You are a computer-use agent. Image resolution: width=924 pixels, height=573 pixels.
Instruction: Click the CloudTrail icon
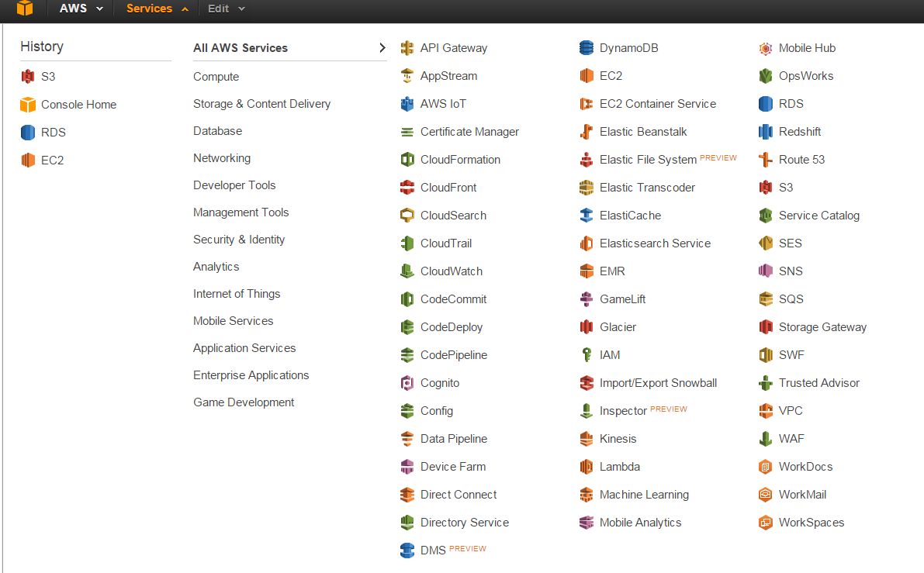[x=407, y=243]
